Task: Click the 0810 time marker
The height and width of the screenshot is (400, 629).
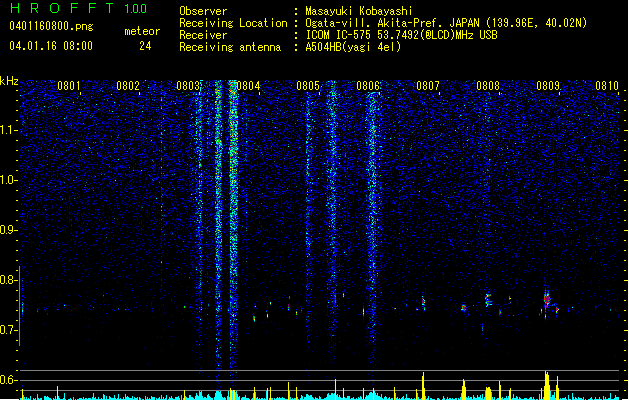Action: pyautogui.click(x=607, y=86)
